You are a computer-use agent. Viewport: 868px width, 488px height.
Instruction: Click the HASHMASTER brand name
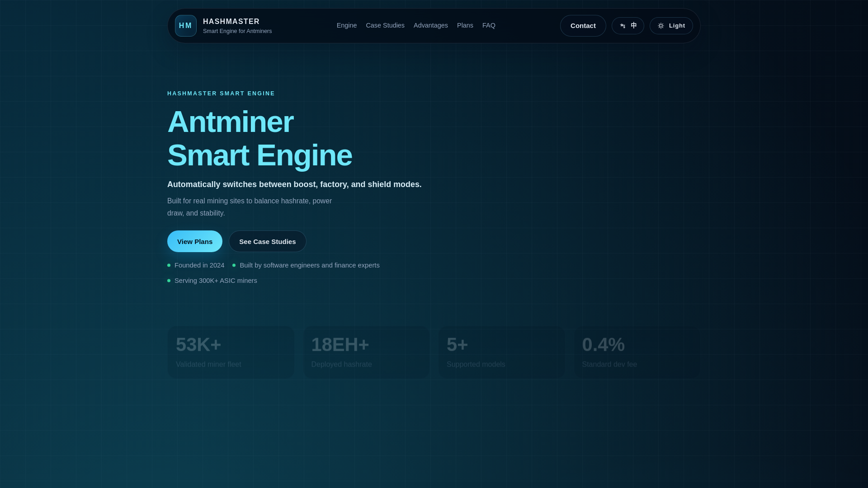[x=231, y=21]
